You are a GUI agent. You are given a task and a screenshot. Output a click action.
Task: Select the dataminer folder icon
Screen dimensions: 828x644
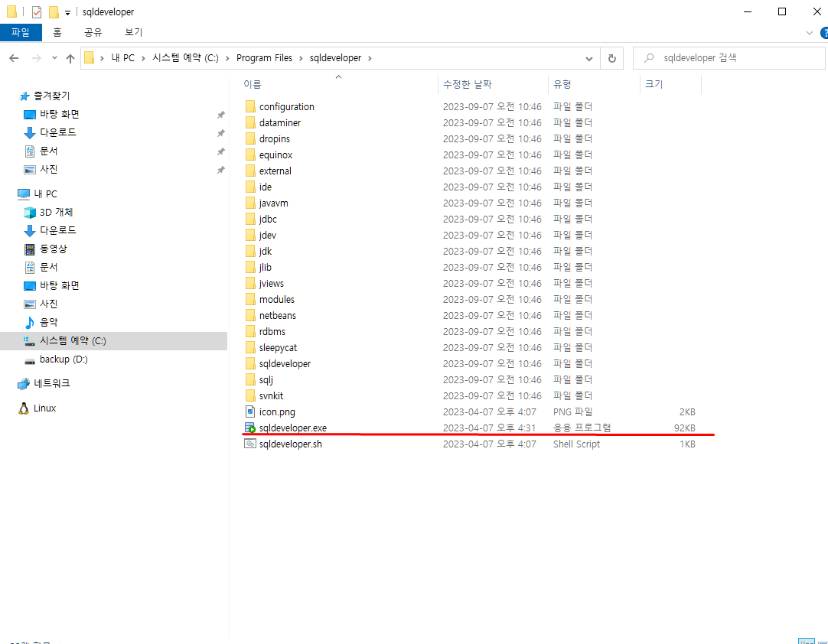250,122
